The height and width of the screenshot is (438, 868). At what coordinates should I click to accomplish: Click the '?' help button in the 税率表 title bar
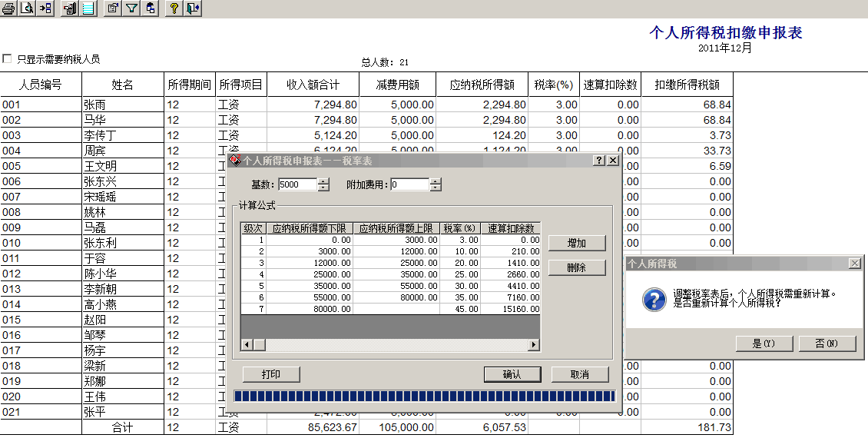[599, 161]
